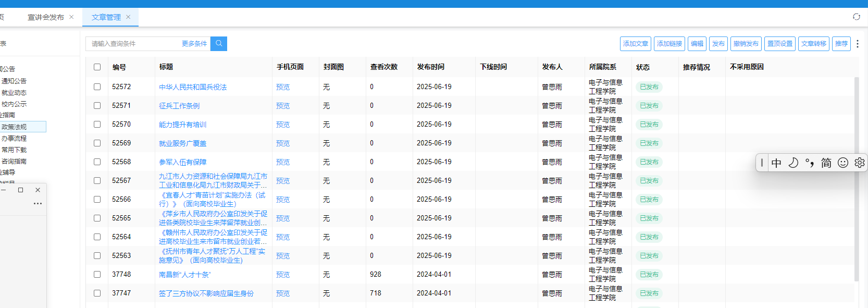Switch the IME Chinese/English mode (中)
The width and height of the screenshot is (868, 308).
pos(776,163)
